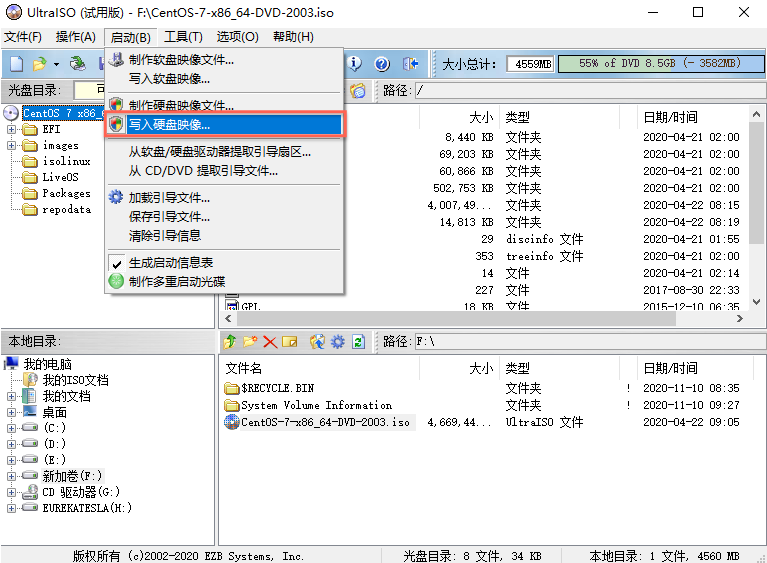Expand EUREKATESLA(H:) drive node

(11, 508)
